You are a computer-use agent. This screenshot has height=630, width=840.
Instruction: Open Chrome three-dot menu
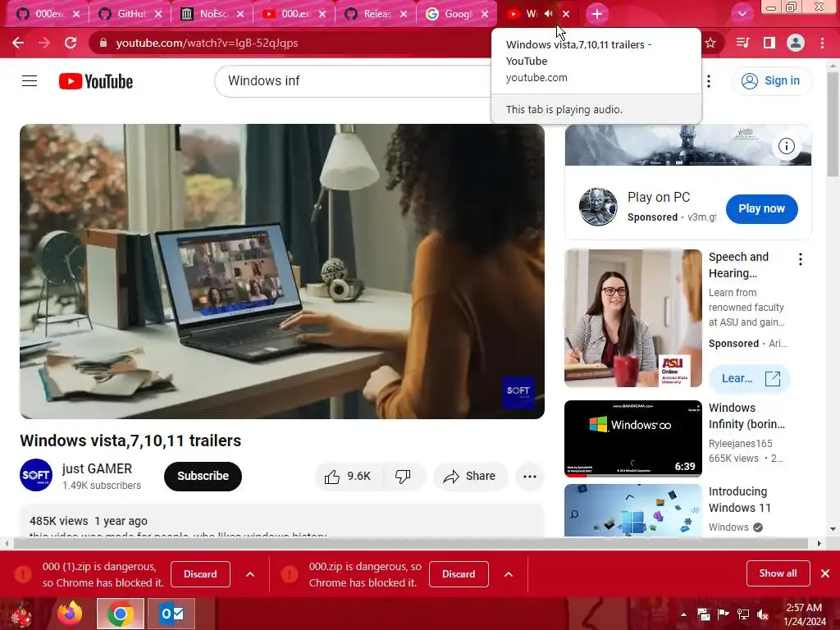pos(822,43)
